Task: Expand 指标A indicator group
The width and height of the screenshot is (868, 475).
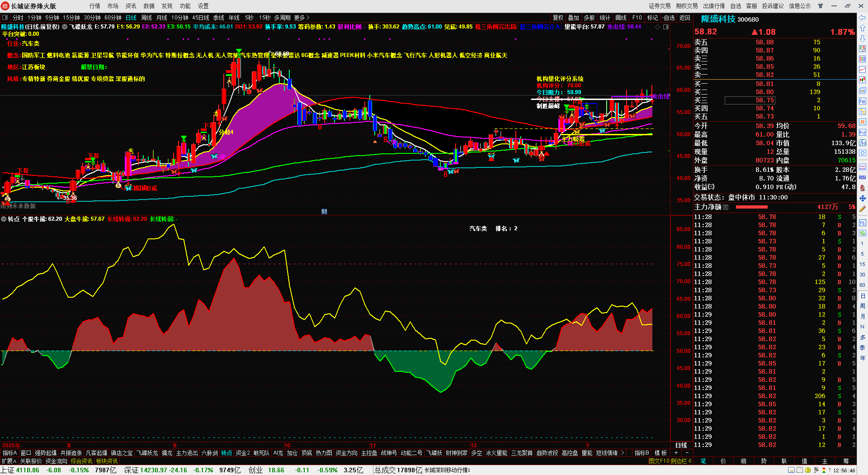Action: pyautogui.click(x=9, y=453)
